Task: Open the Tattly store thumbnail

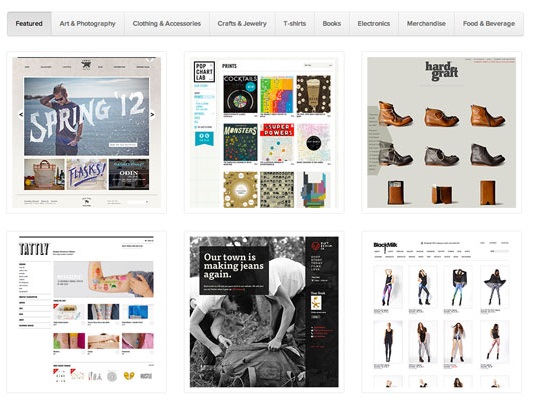Action: pyautogui.click(x=87, y=312)
